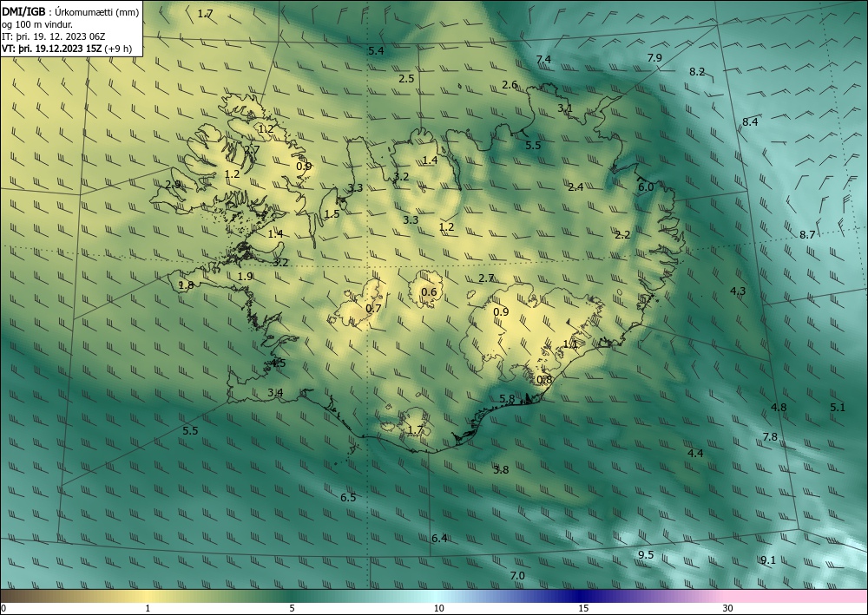The image size is (868, 615).
Task: Click the map value 1.5
Action: 332,214
